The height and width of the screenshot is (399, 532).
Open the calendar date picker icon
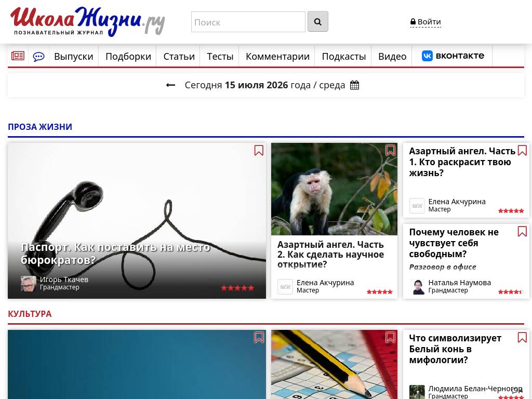[354, 85]
